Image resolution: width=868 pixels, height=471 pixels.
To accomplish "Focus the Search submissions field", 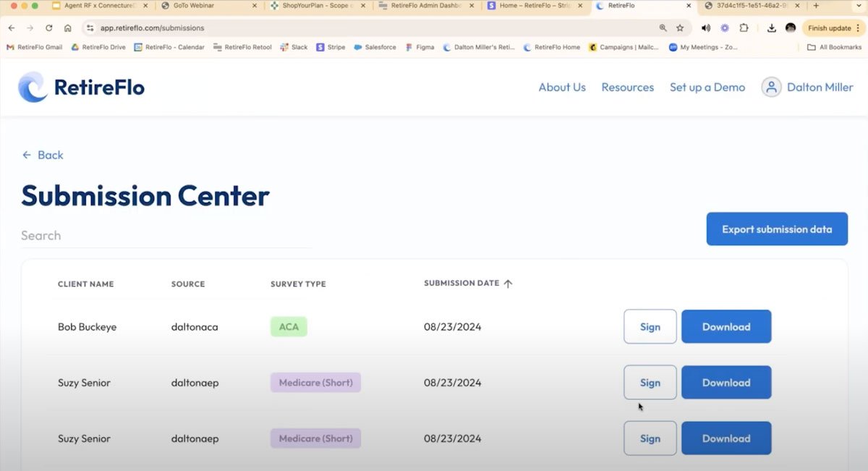I will click(x=166, y=235).
